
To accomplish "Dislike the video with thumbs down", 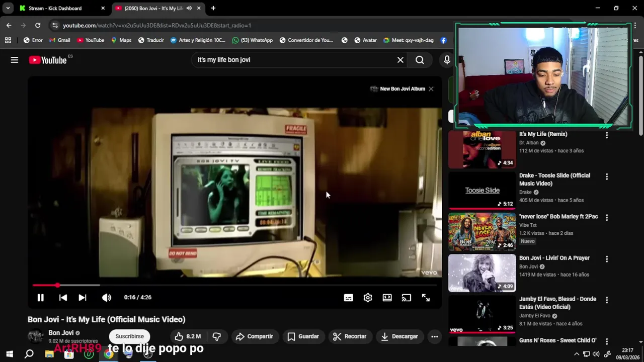I will point(217,336).
